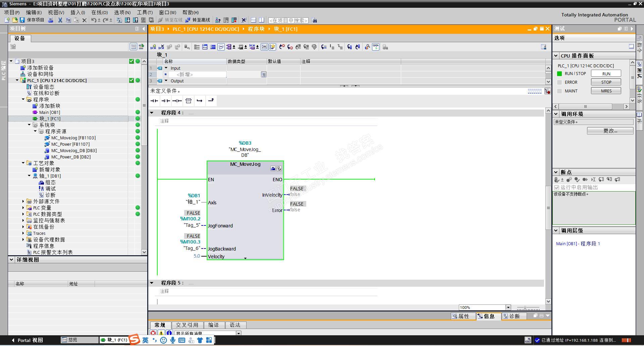The height and width of the screenshot is (346, 644).
Task: Collapse 程序段 4 network
Action: [x=152, y=113]
